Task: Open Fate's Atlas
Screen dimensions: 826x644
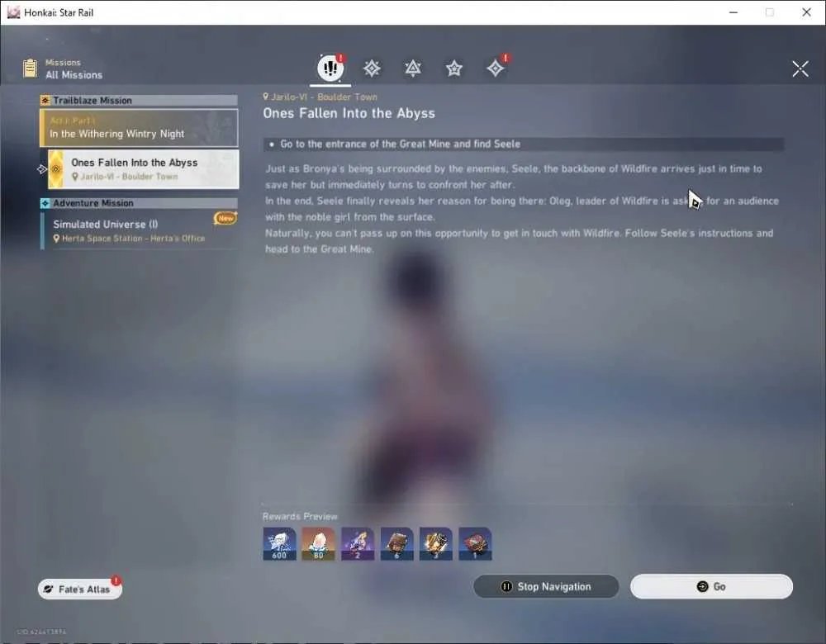Action: 80,589
